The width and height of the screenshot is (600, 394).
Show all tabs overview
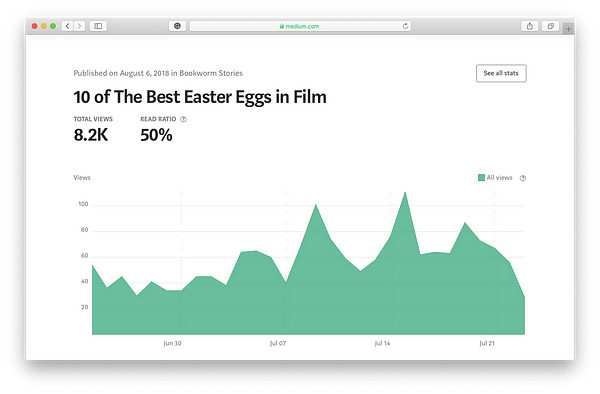click(550, 26)
